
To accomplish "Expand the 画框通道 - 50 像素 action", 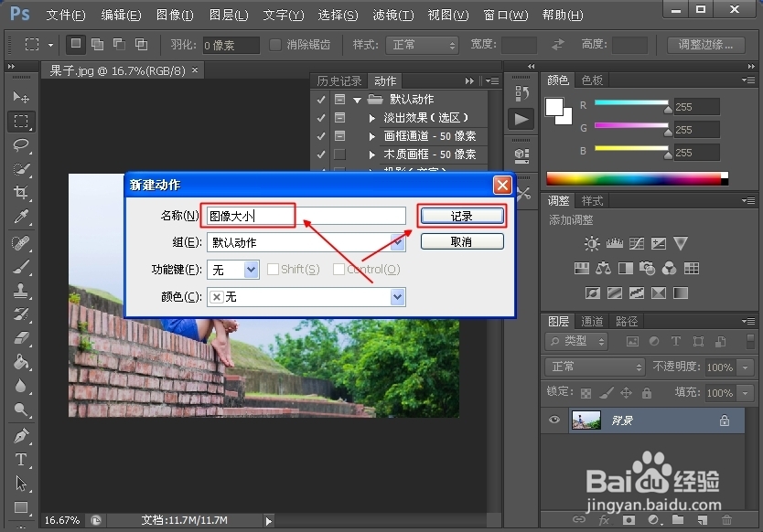I will point(372,136).
